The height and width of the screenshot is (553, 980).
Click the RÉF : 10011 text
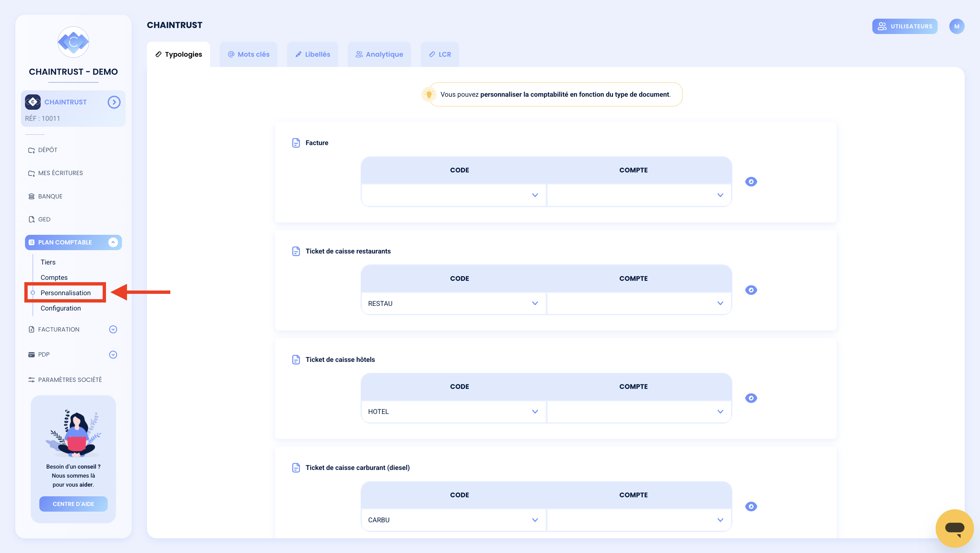point(43,118)
